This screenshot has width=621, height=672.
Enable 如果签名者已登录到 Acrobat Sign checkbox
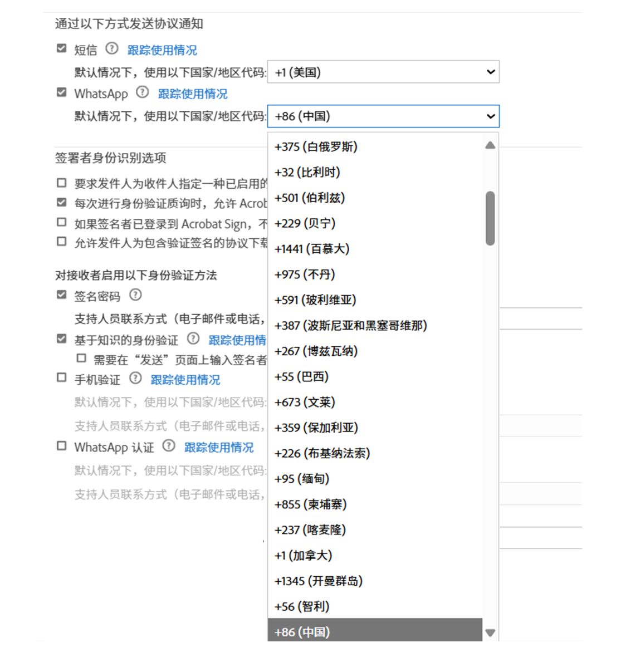tap(62, 222)
